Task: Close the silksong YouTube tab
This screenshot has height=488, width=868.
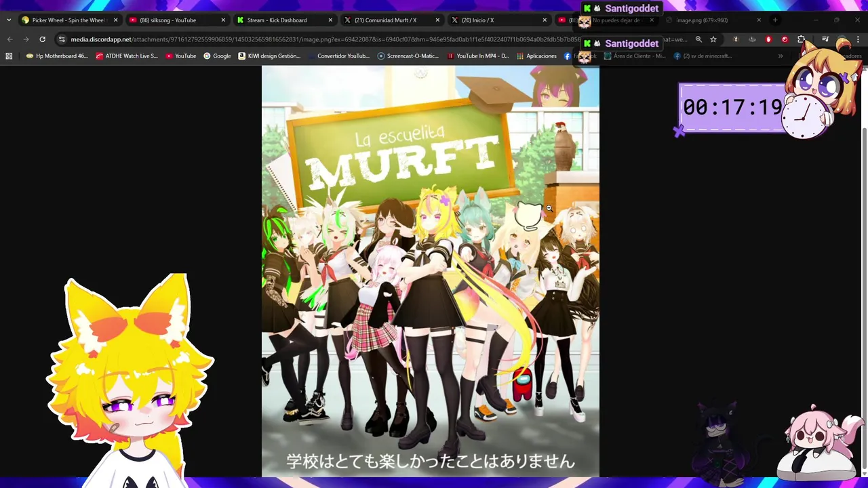Action: click(x=223, y=20)
